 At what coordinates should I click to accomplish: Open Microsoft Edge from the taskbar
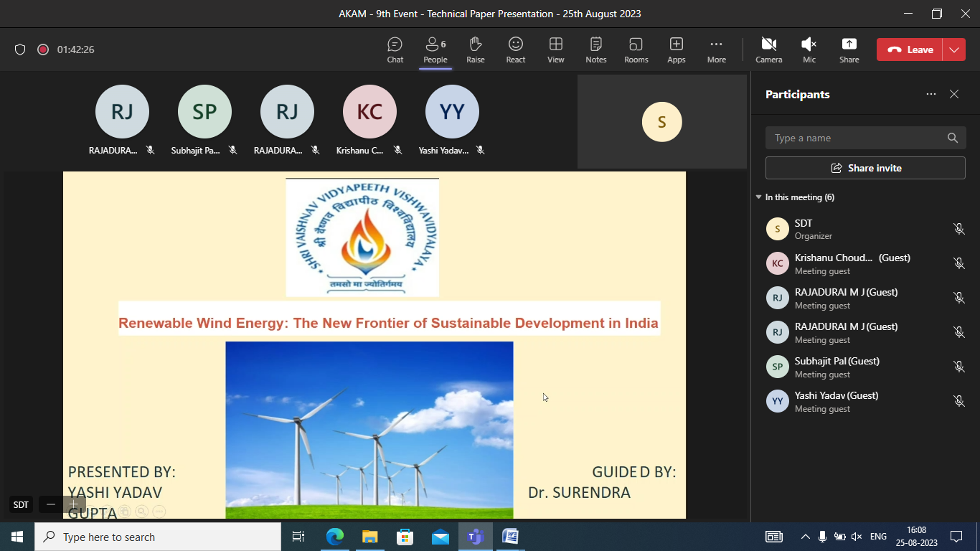coord(335,537)
